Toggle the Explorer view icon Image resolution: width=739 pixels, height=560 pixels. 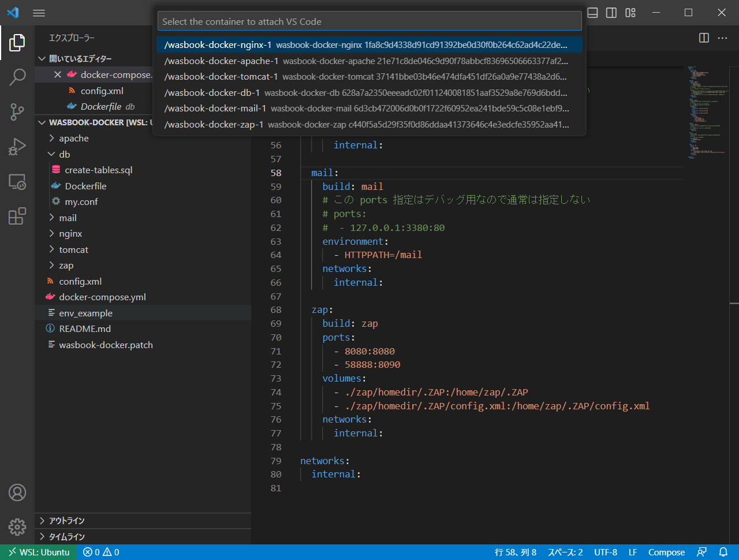click(17, 42)
